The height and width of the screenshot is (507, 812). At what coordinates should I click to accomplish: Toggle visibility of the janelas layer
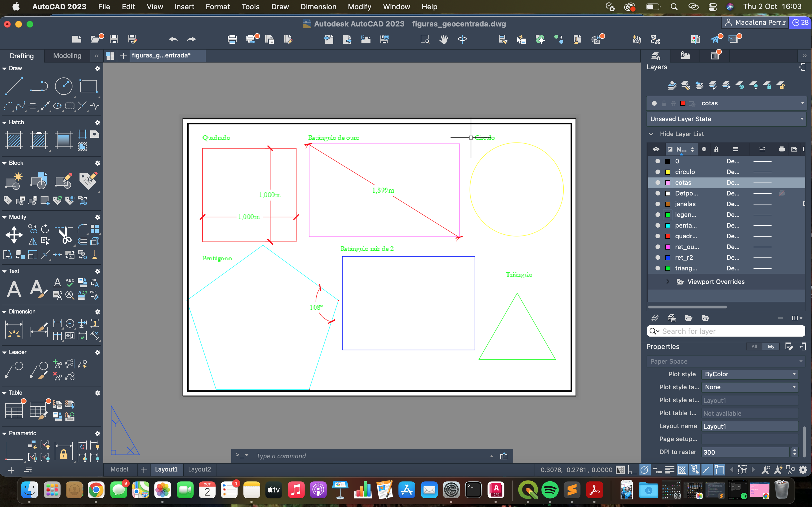point(657,204)
